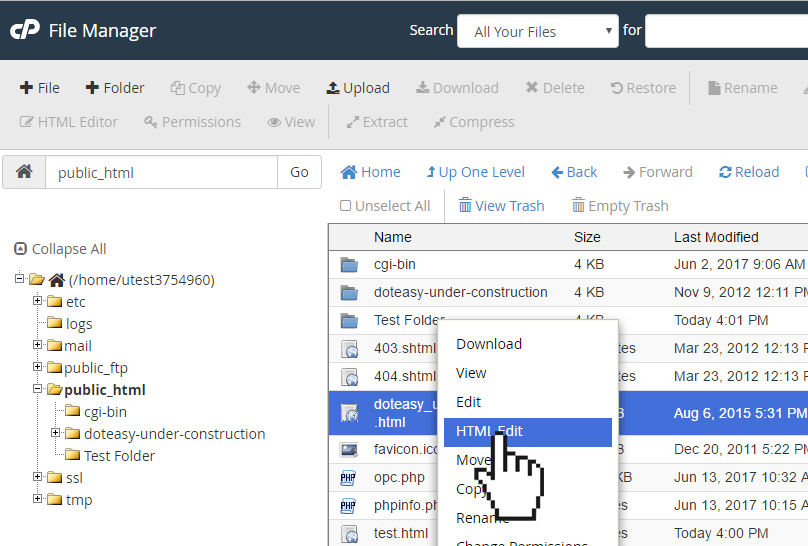Click the Extract toolbar button
The height and width of the screenshot is (546, 808).
pos(377,122)
